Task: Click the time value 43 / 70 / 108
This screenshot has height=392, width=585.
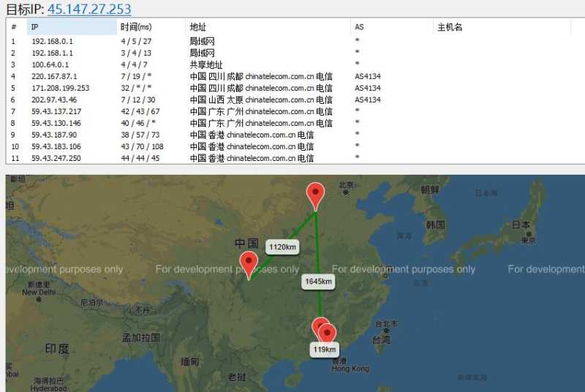Action: tap(142, 146)
